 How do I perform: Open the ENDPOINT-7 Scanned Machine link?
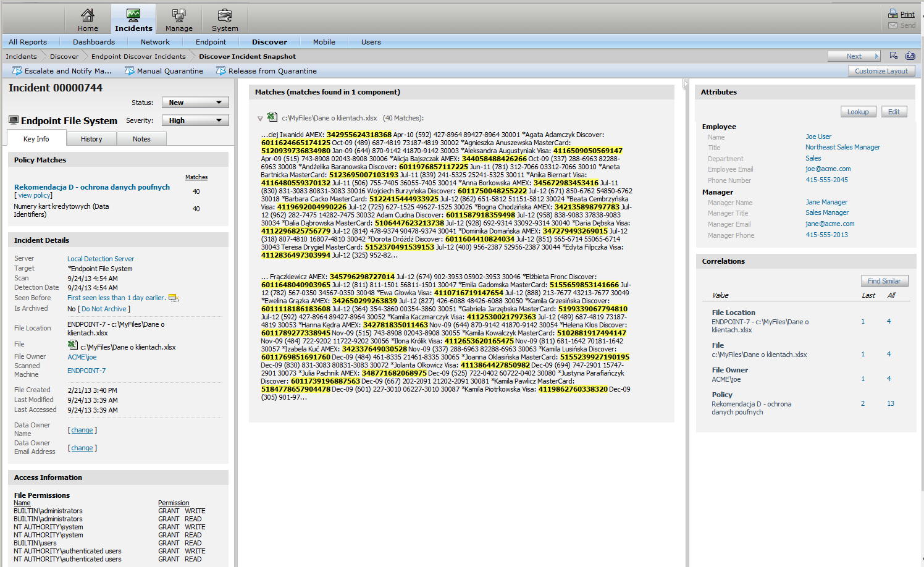[86, 371]
